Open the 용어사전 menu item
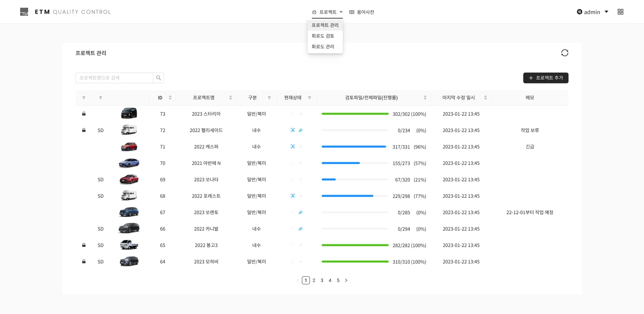 pos(362,12)
